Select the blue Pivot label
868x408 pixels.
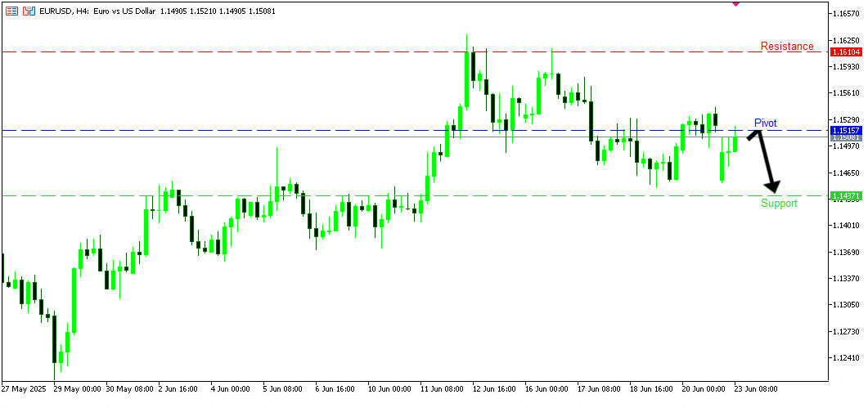pos(766,123)
